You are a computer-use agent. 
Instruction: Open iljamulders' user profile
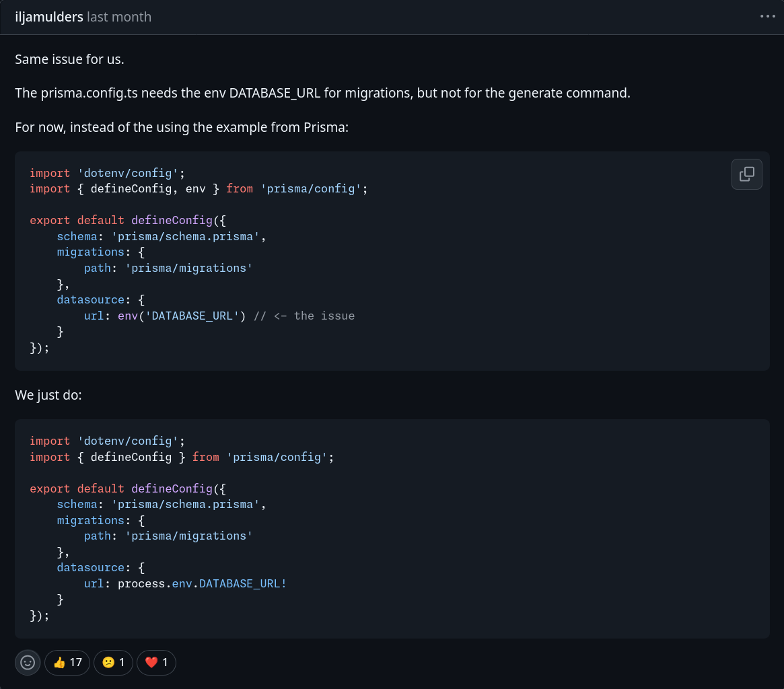tap(48, 16)
